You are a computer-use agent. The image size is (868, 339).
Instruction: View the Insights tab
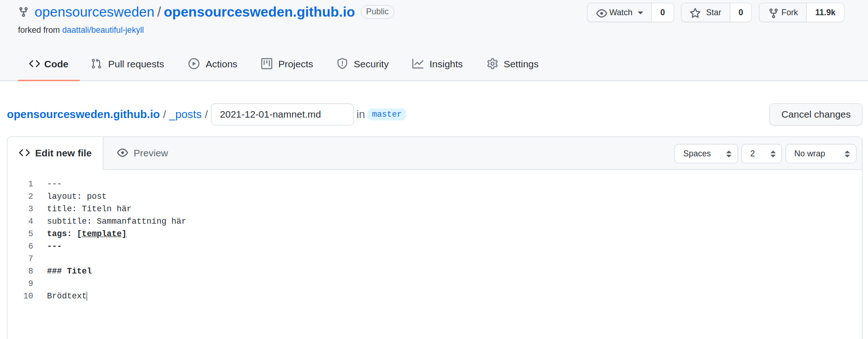pos(437,64)
